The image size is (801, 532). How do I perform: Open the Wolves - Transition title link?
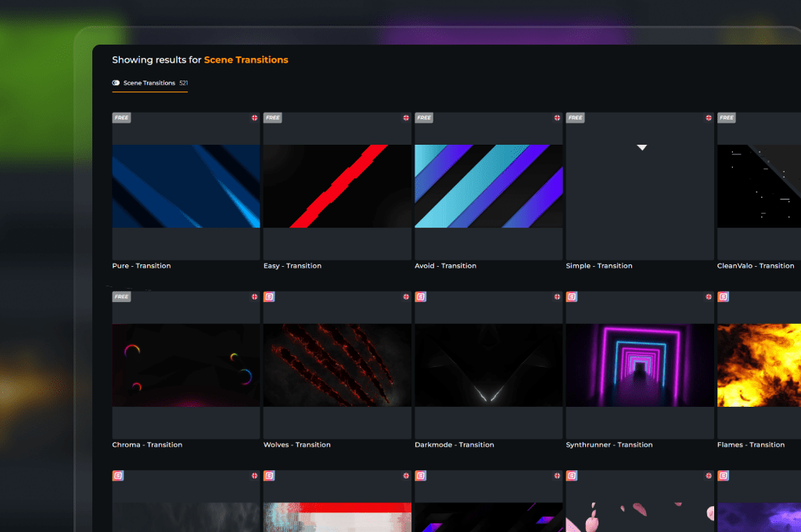(297, 445)
